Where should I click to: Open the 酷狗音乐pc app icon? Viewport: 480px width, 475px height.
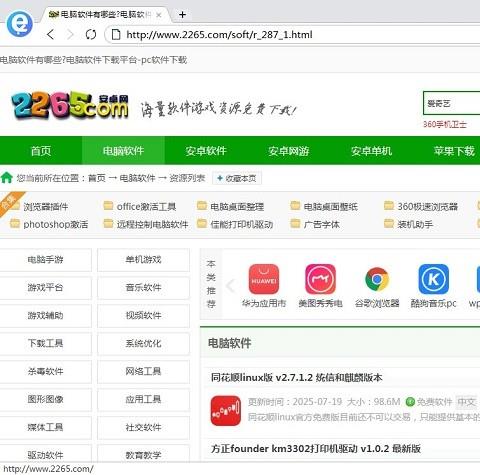pos(433,279)
